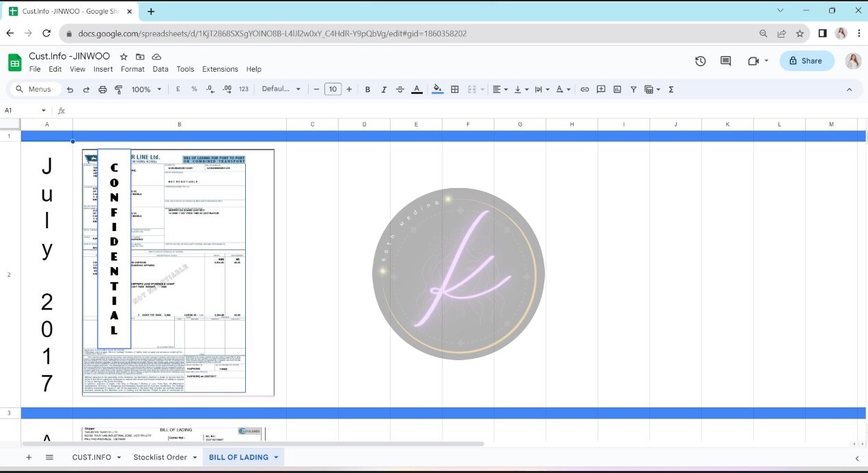Open the File menu
This screenshot has height=473, width=868.
click(x=35, y=69)
